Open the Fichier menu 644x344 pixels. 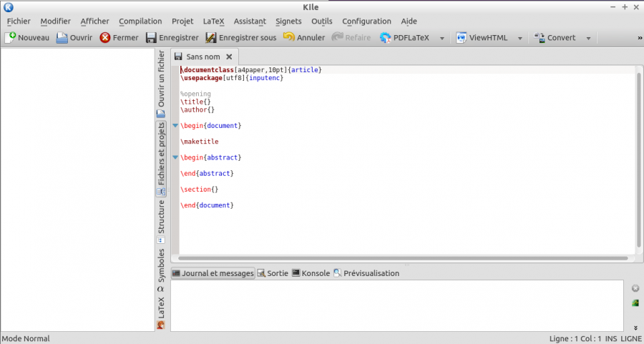19,21
